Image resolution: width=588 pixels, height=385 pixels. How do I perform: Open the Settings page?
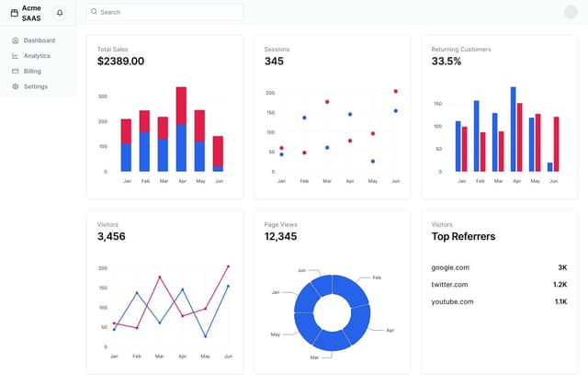tap(35, 86)
